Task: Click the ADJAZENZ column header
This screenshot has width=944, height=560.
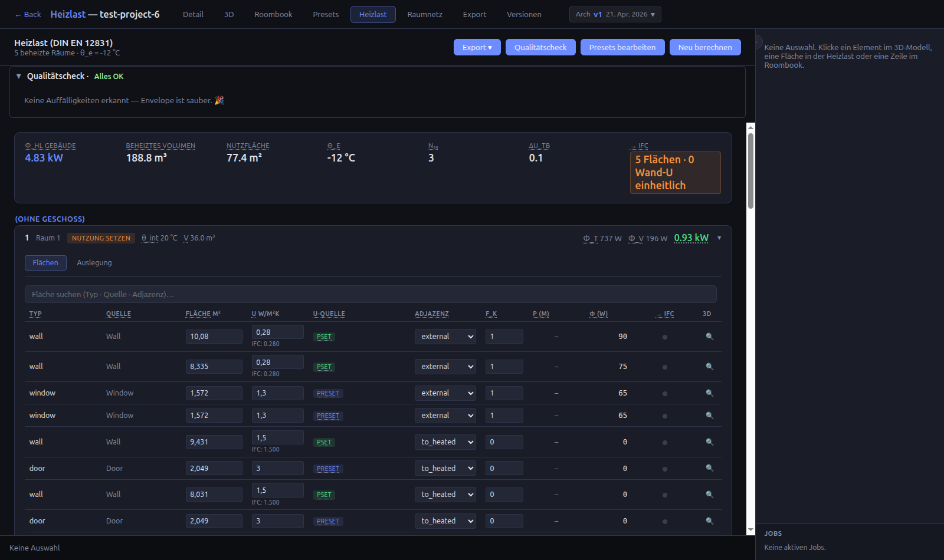Action: 432,314
